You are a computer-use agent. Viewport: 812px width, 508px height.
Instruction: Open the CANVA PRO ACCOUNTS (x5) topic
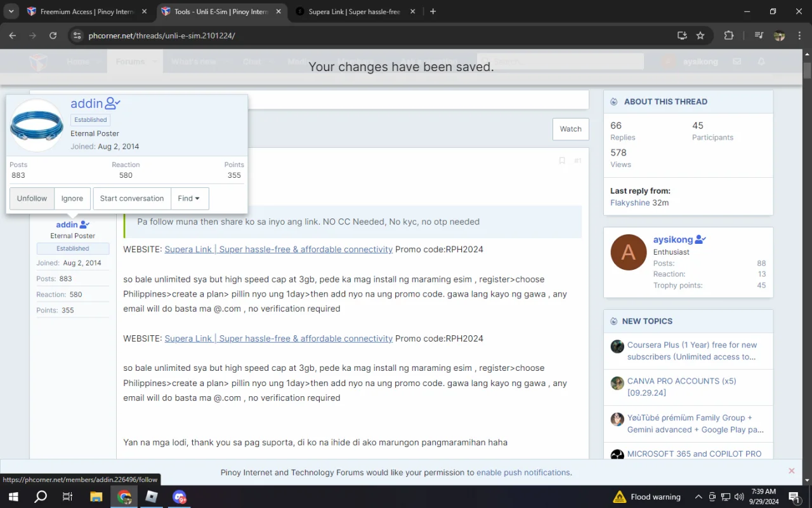682,387
